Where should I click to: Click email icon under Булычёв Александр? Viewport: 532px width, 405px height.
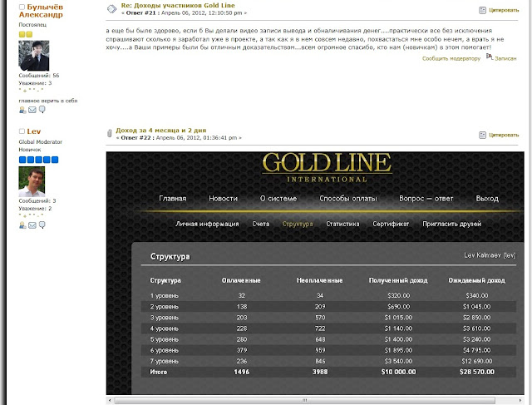tap(32, 110)
